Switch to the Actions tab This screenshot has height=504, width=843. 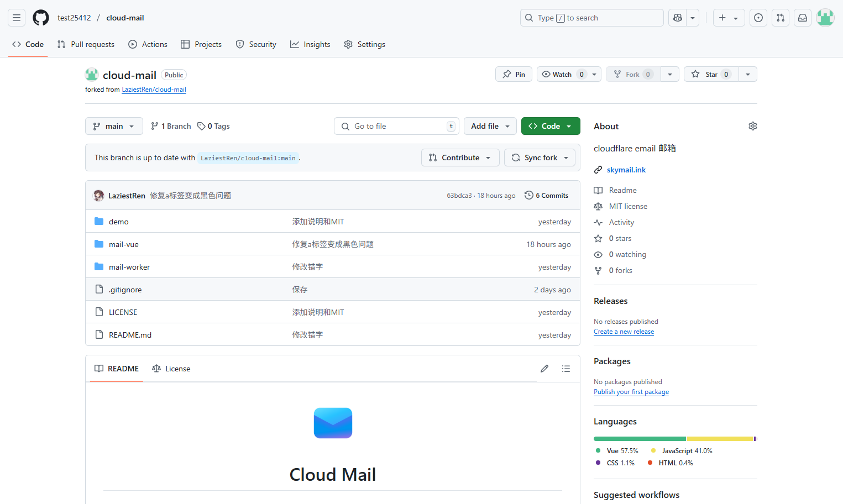(148, 44)
